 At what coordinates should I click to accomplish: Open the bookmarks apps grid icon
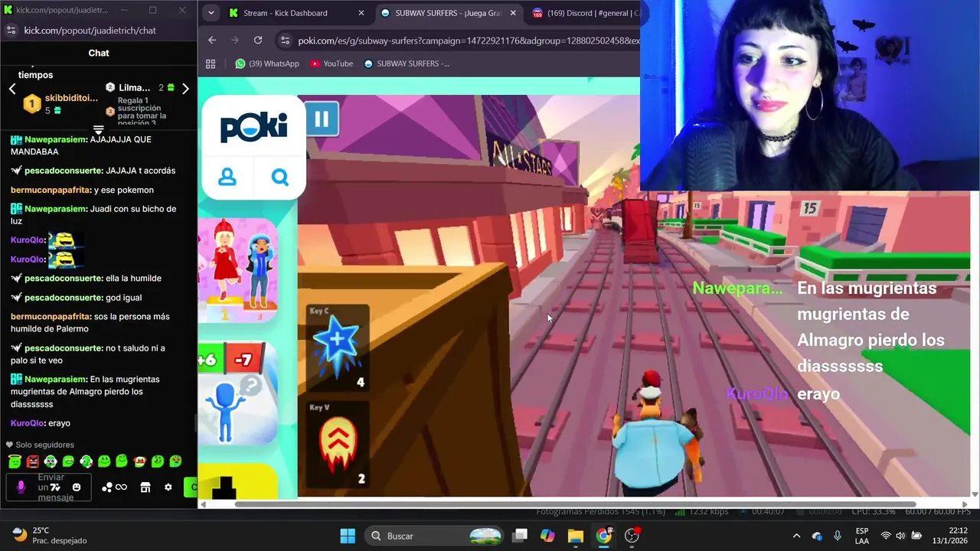pos(211,64)
